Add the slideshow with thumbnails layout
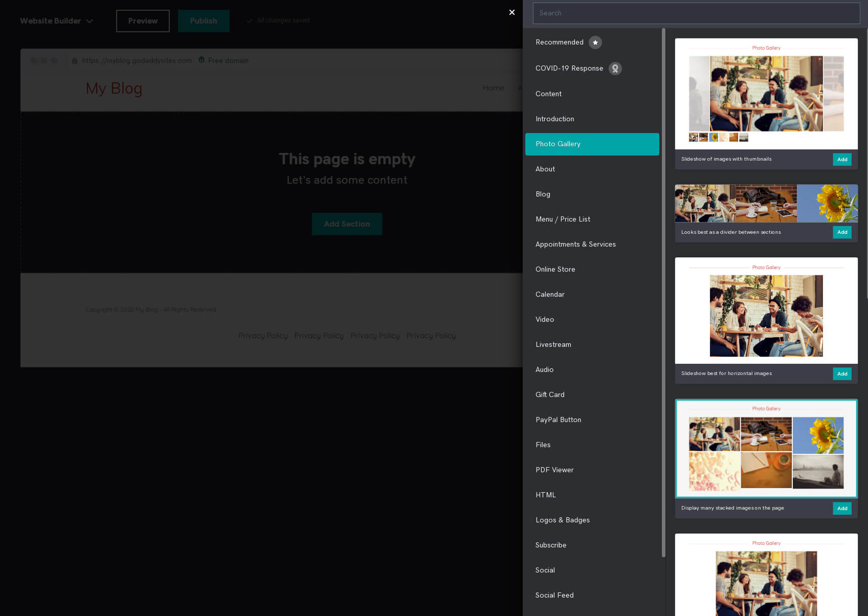 click(x=842, y=159)
